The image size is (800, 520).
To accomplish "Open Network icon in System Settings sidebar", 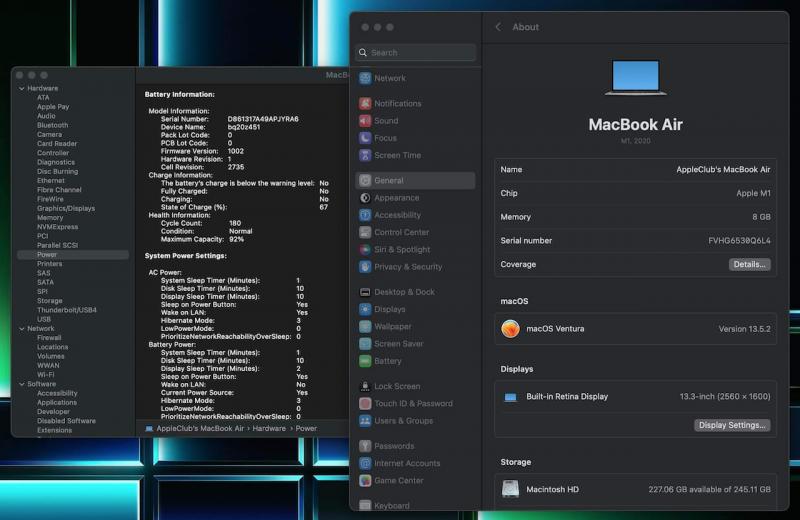I will (x=365, y=78).
